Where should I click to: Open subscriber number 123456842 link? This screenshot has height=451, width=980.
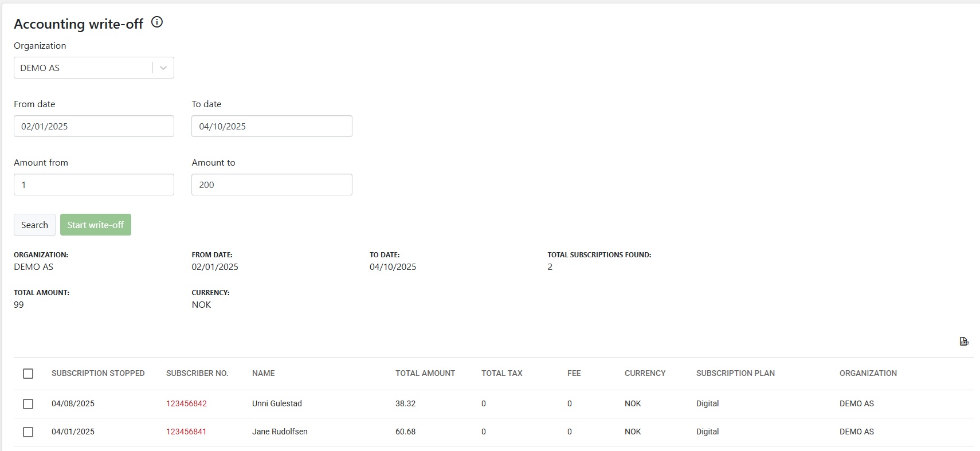(186, 403)
